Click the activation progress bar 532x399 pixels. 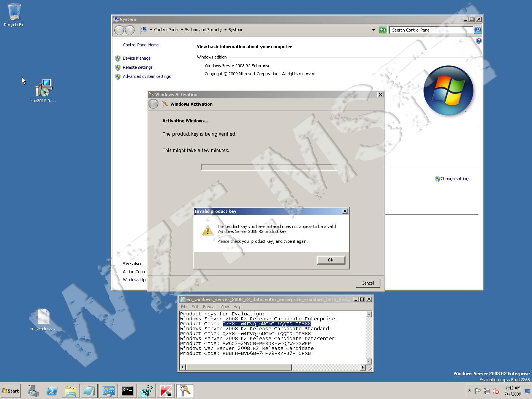click(269, 168)
